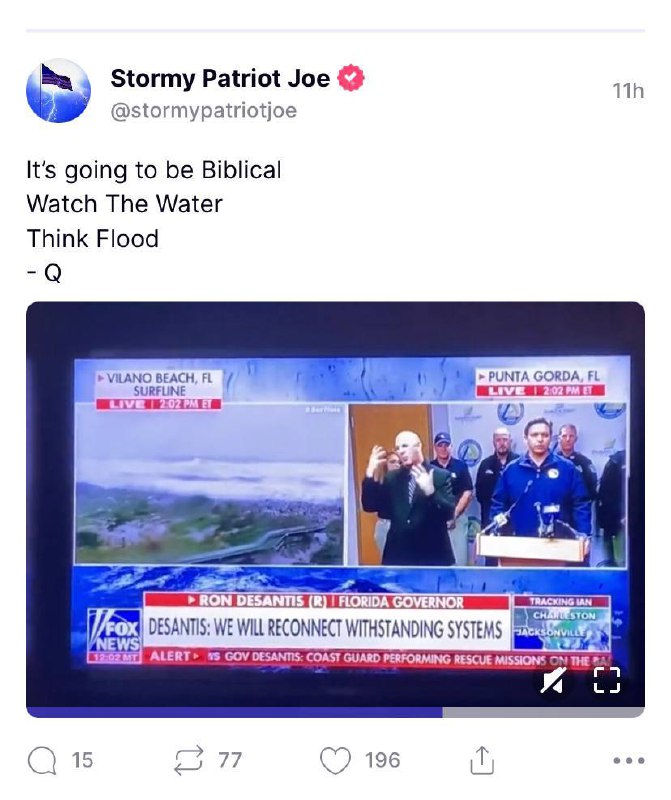This screenshot has width=671, height=800.
Task: View the 196 likes count
Action: 382,761
